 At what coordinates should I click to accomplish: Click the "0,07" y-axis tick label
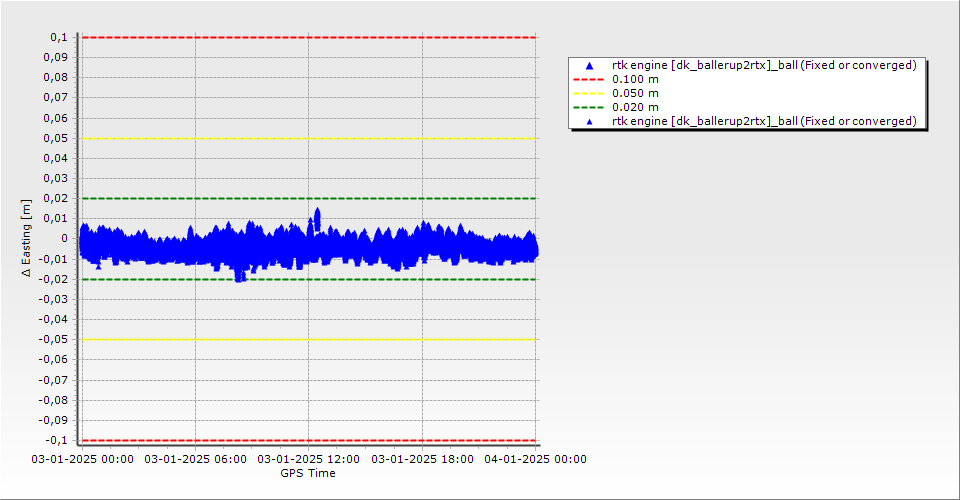pyautogui.click(x=56, y=98)
